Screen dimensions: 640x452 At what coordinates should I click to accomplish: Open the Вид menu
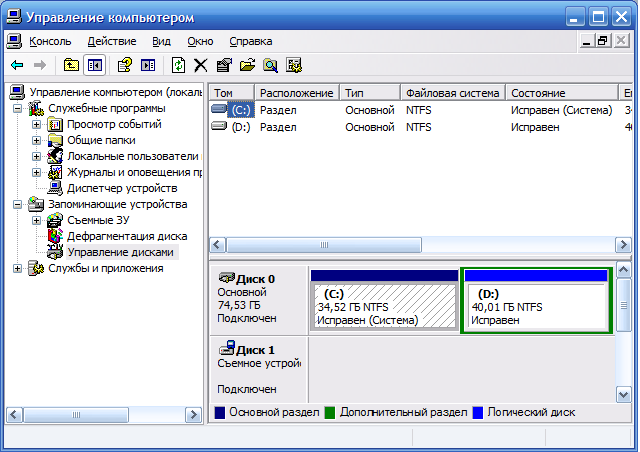[162, 41]
